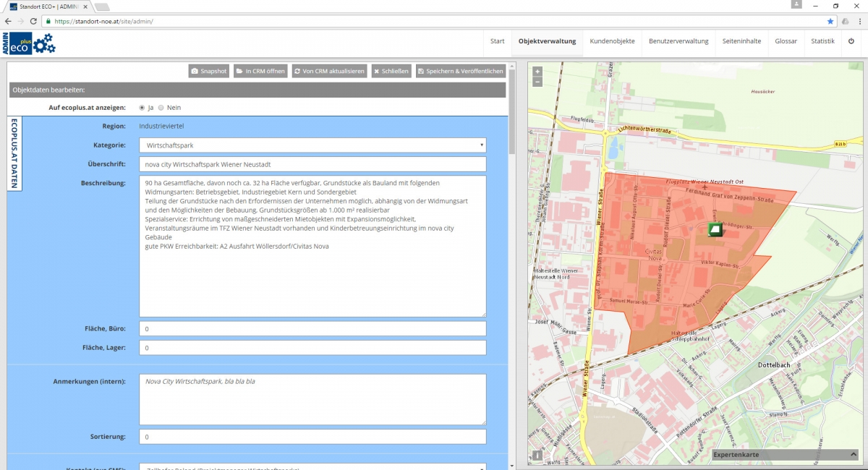Zoom in the map with plus button
This screenshot has width=868, height=470.
click(x=537, y=72)
